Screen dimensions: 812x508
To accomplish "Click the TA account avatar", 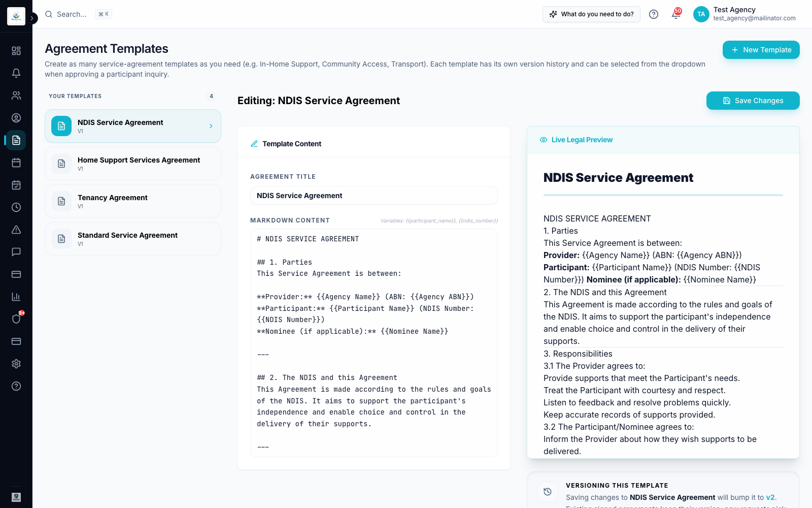I will point(701,14).
